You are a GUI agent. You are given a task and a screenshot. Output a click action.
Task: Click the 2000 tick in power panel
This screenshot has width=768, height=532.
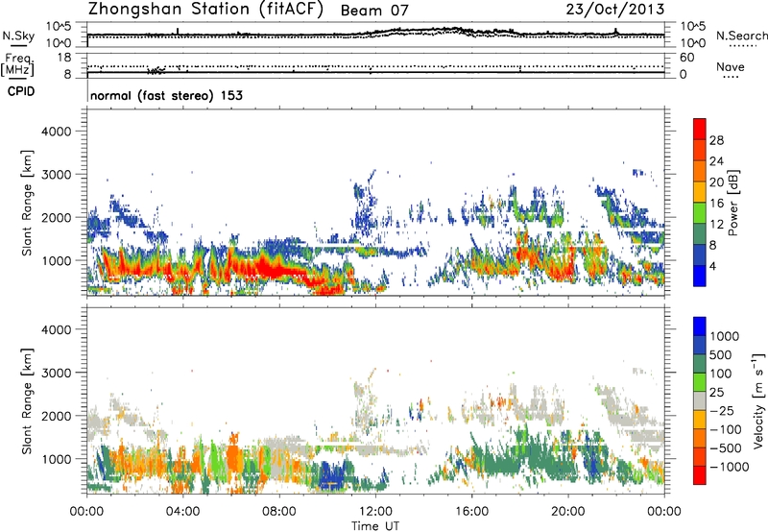[x=56, y=217]
